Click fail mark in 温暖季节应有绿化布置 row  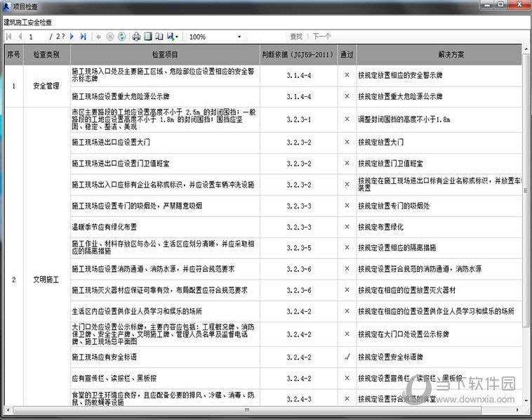(347, 227)
